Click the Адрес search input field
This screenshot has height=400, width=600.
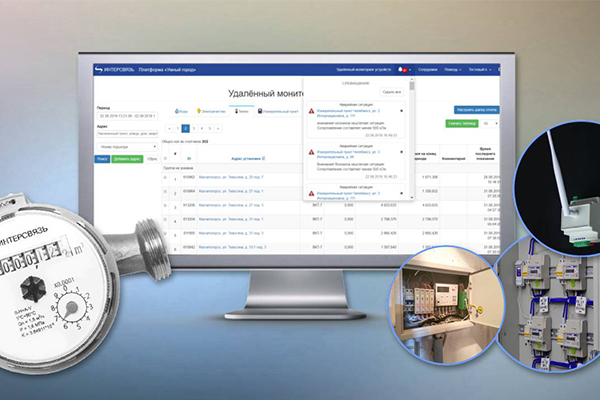[x=125, y=134]
